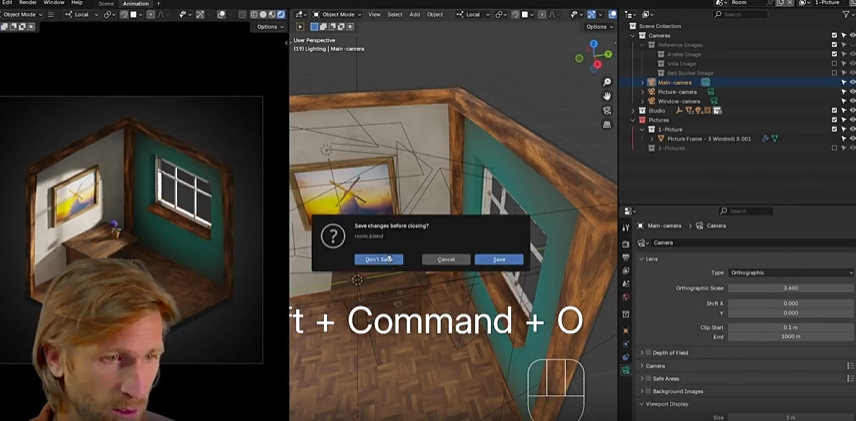Switch perspective/orthographic with the grid icon
The height and width of the screenshot is (421, 856).
click(x=607, y=124)
